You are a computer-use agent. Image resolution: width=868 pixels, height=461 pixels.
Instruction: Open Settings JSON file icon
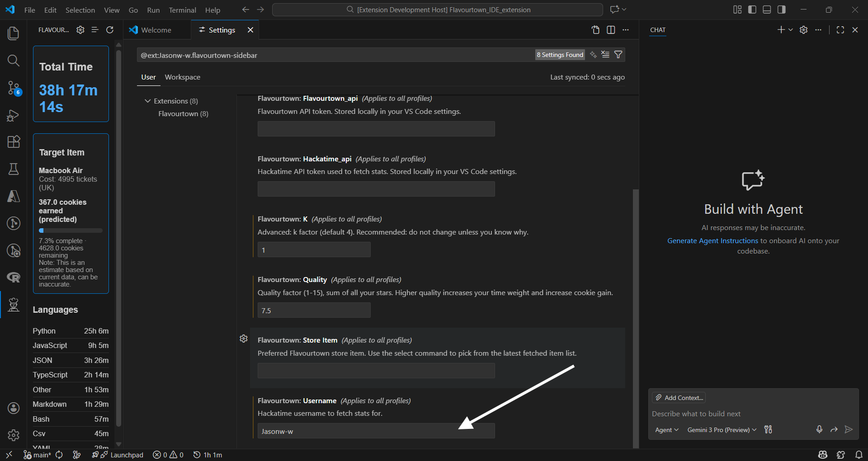(596, 30)
